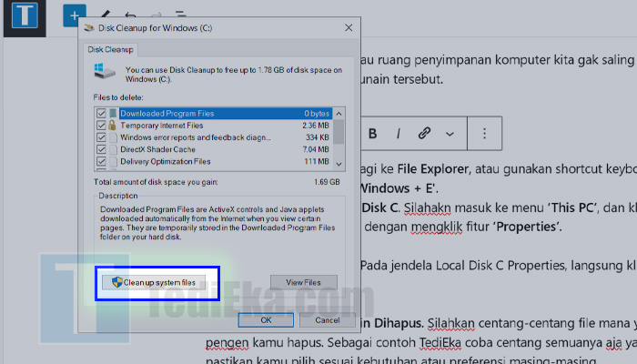Open block options three-dot menu
Screen dimensions: 637x364
[x=484, y=133]
